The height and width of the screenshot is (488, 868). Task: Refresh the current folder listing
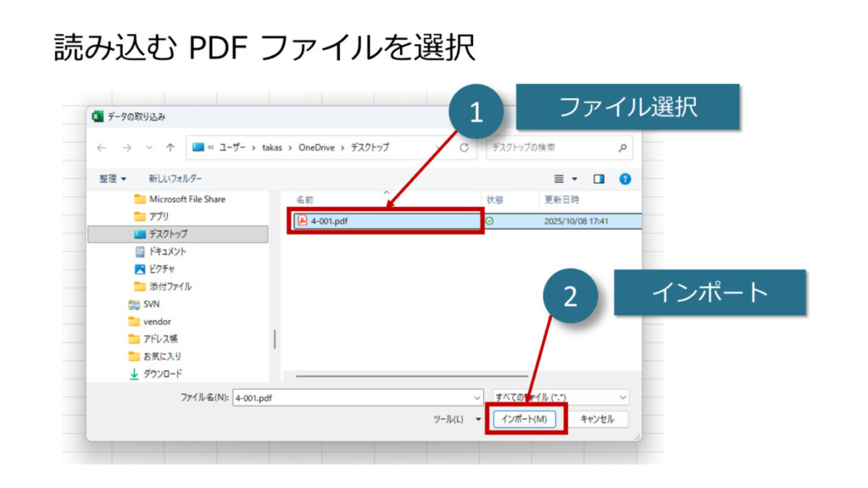coord(464,147)
